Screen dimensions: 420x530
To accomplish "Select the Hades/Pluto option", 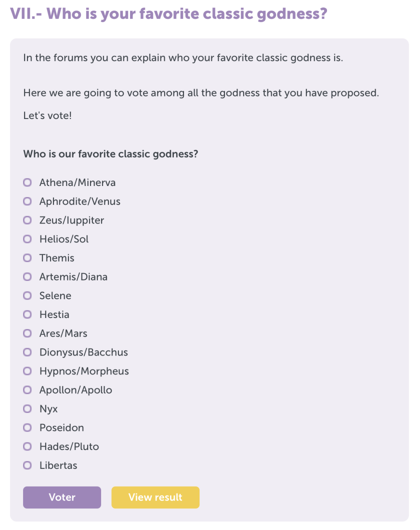I will point(27,447).
